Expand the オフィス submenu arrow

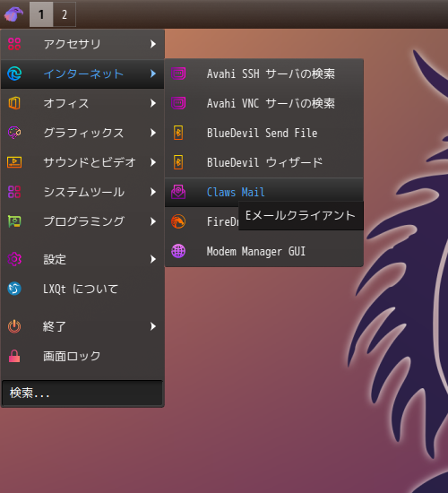153,103
